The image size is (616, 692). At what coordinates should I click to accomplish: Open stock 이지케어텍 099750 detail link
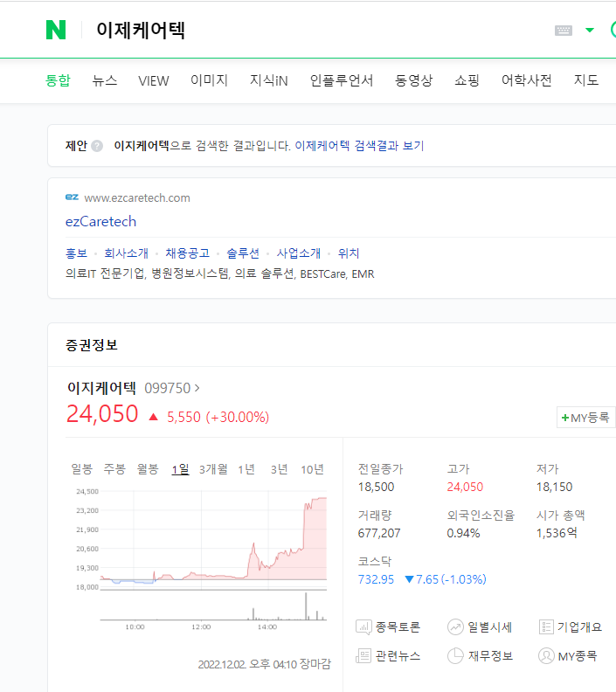134,388
